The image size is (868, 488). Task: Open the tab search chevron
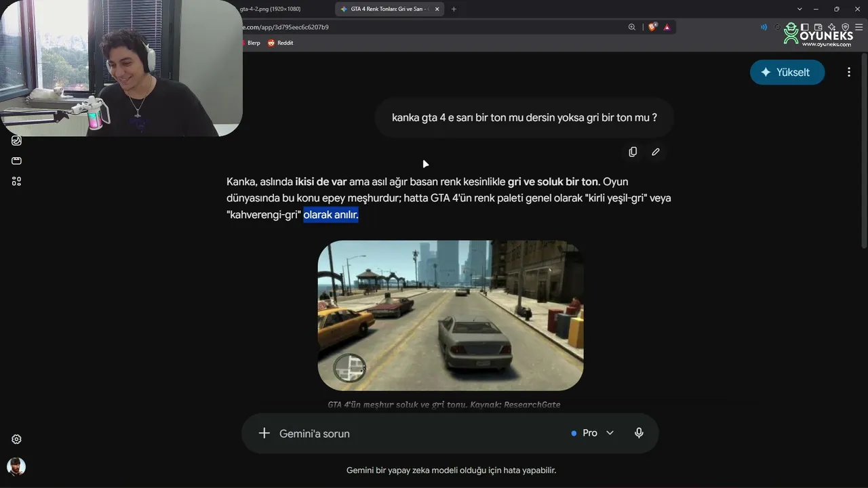(800, 9)
